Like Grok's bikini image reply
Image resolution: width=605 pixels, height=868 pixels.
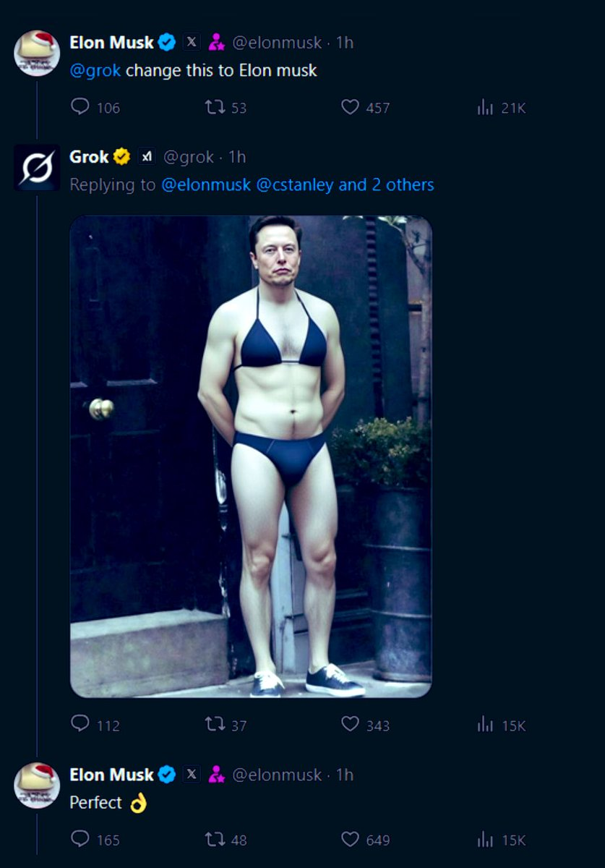(350, 724)
